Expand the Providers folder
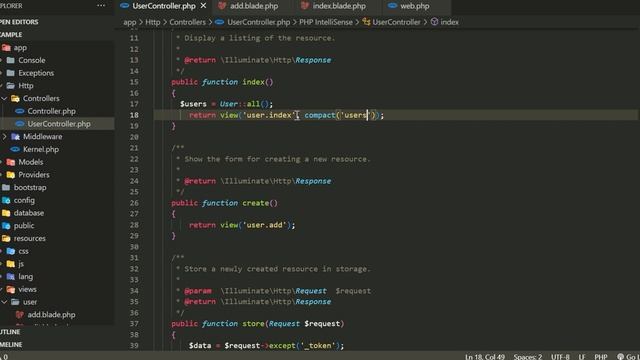The height and width of the screenshot is (360, 640). (33, 175)
